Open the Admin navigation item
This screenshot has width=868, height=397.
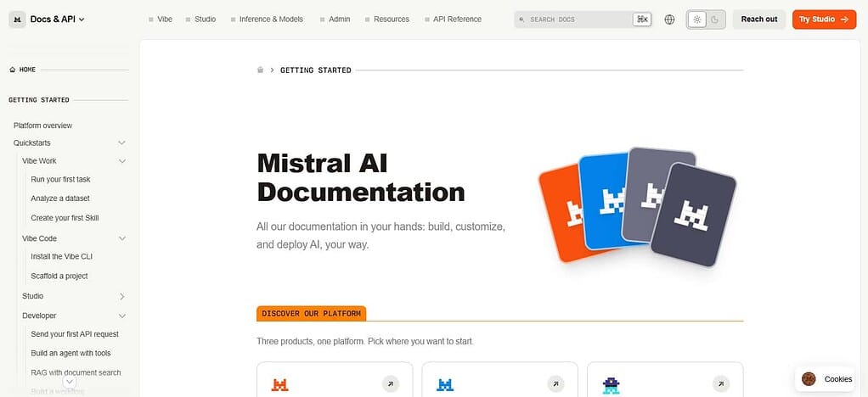pyautogui.click(x=335, y=20)
